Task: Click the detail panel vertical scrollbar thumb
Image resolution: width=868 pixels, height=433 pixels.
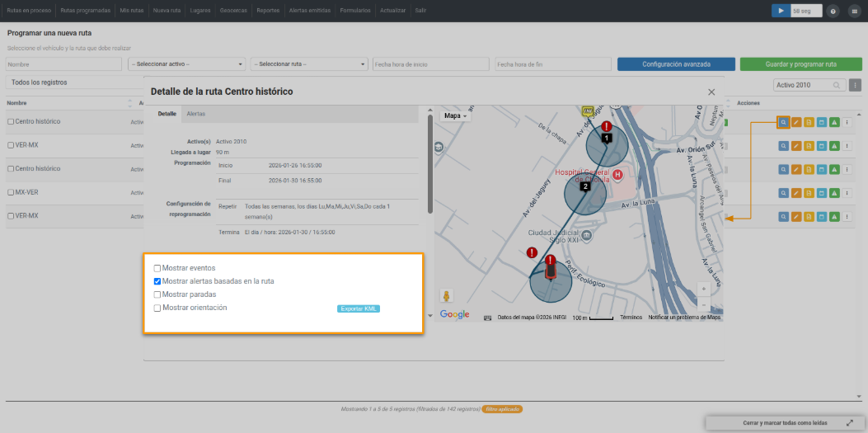Action: tap(430, 164)
